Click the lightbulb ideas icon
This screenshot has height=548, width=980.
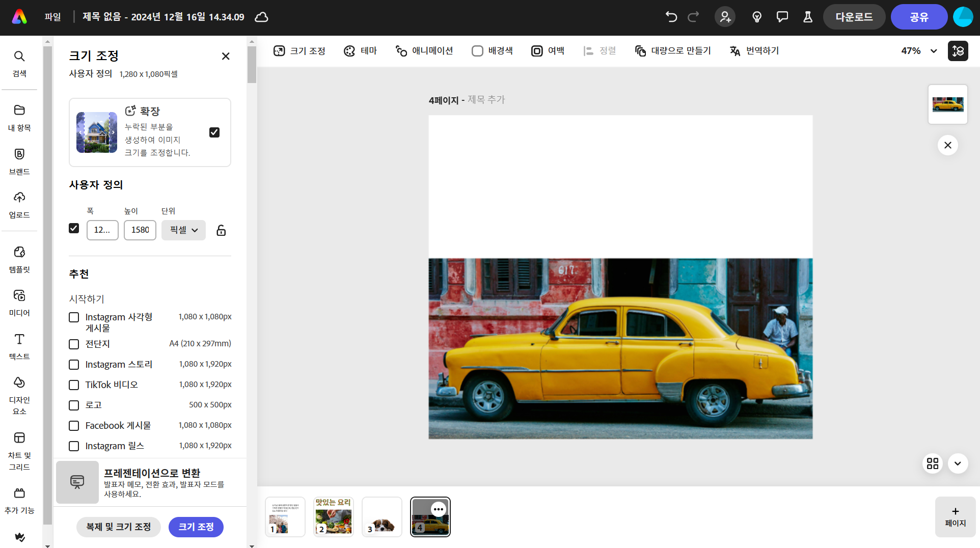tap(757, 17)
